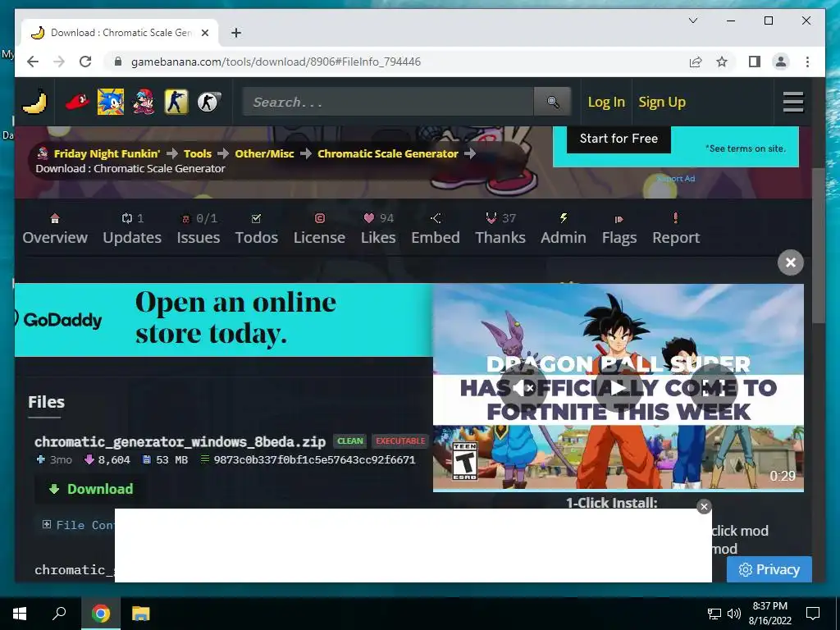
Task: Play the Dragon Ball Fortnite video
Action: (619, 388)
